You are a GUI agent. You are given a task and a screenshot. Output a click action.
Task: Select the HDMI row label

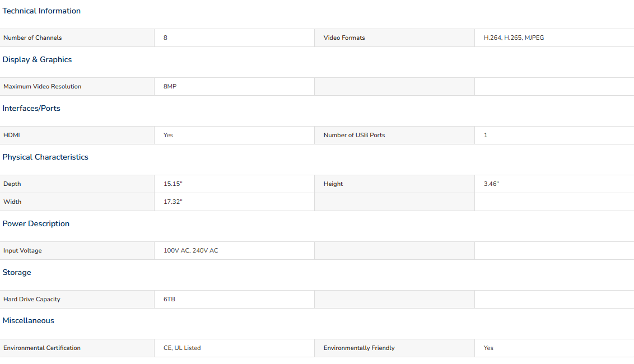click(11, 135)
